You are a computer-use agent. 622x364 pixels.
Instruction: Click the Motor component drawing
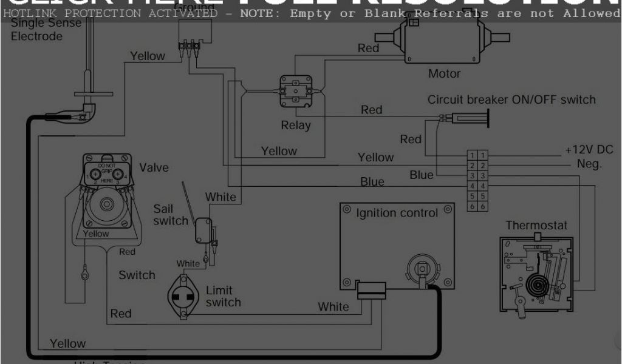click(443, 40)
